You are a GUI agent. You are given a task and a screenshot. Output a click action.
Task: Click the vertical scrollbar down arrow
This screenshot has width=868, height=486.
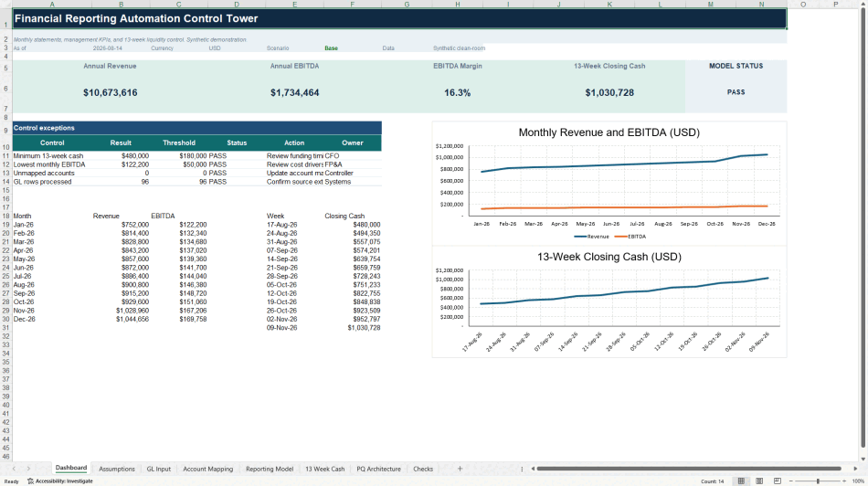point(863,459)
